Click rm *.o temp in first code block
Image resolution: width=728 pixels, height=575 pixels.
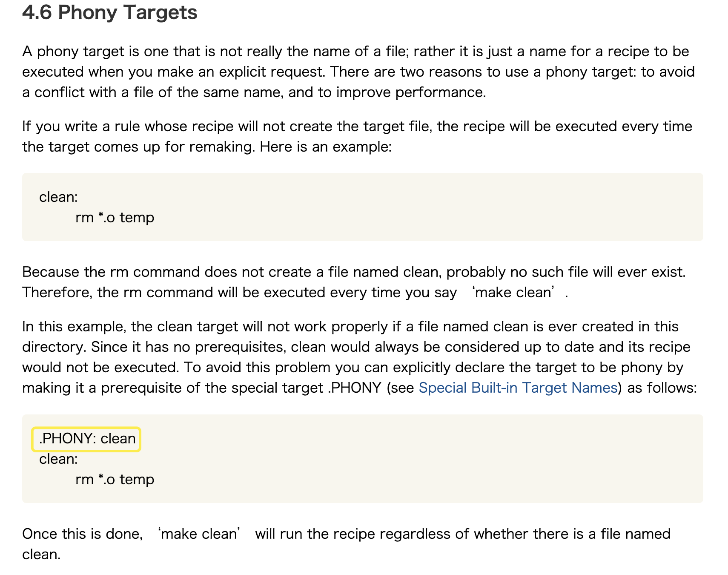tap(115, 217)
